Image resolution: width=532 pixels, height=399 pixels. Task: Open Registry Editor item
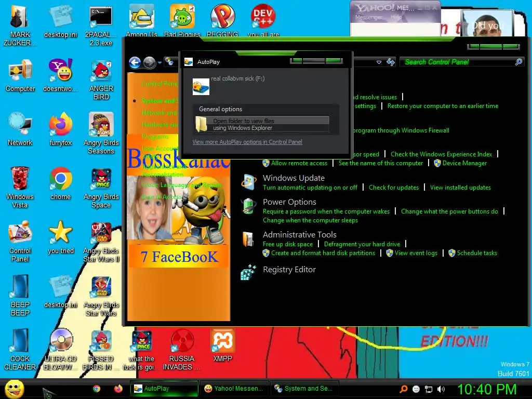point(289,270)
